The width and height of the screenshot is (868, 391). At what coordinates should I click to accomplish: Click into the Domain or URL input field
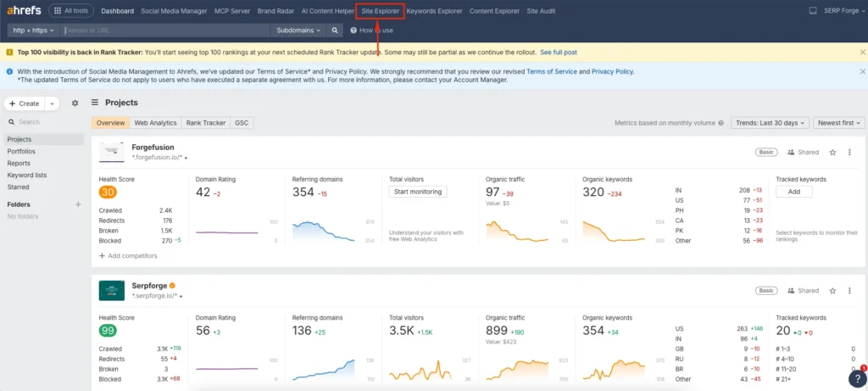click(165, 31)
